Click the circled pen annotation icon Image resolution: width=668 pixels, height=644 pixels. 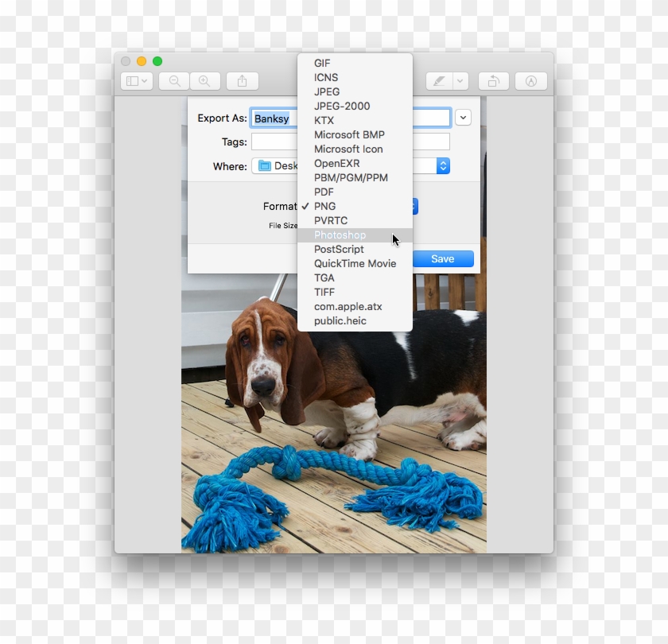pos(530,80)
